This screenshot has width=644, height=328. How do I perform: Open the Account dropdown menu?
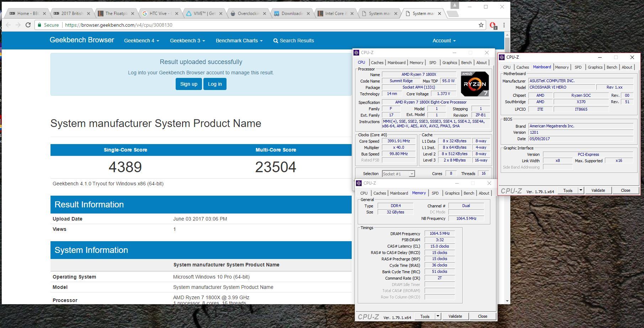coord(444,41)
